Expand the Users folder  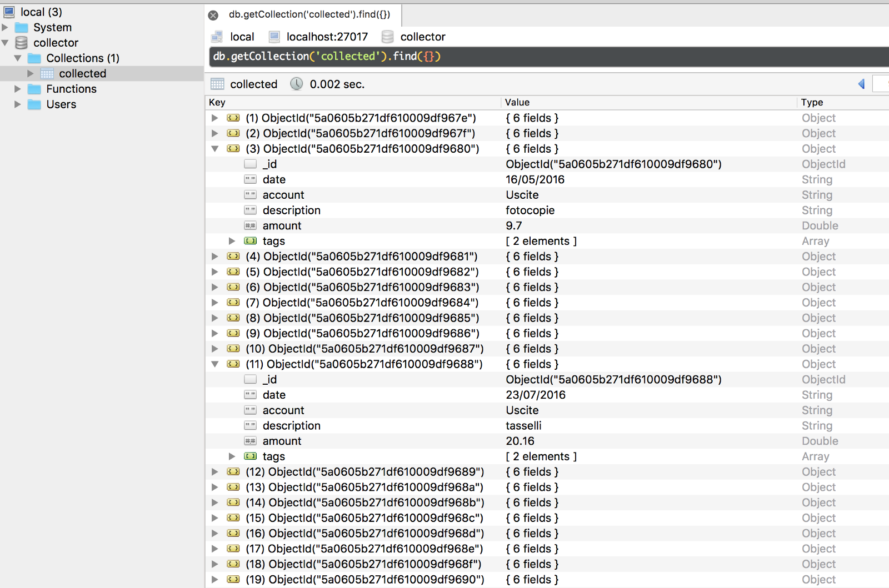point(18,104)
